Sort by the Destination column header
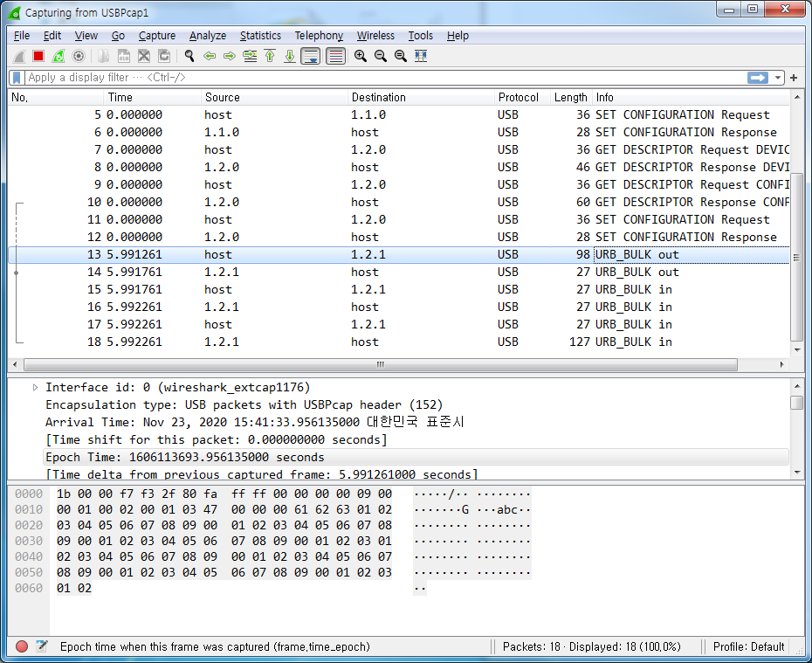This screenshot has height=663, width=812. 421,97
